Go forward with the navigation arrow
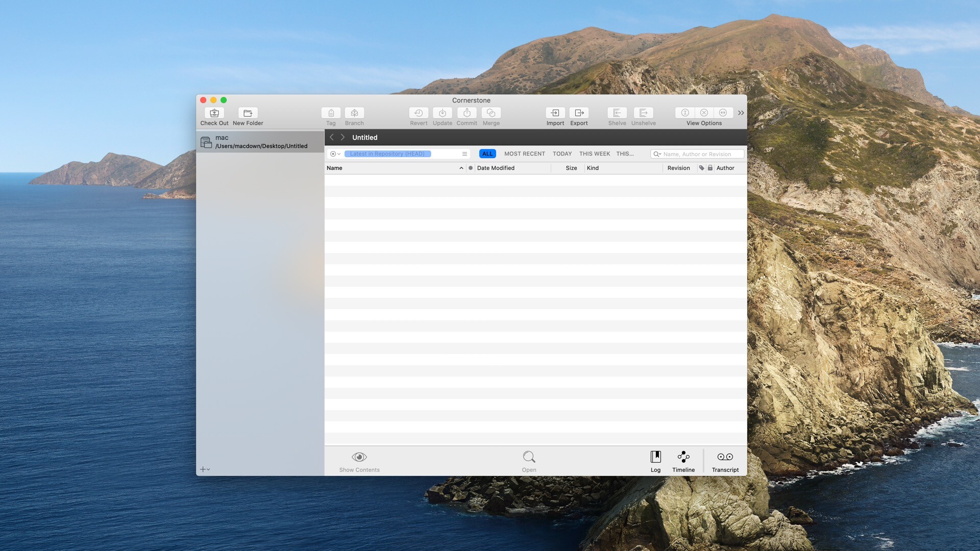This screenshot has width=980, height=551. [x=342, y=137]
